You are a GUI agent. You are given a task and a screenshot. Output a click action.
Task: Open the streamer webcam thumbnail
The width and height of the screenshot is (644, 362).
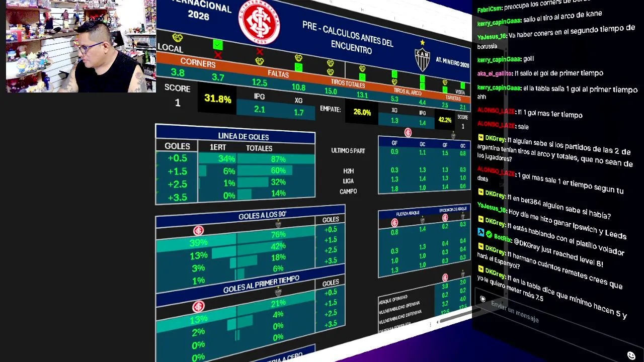(80, 46)
